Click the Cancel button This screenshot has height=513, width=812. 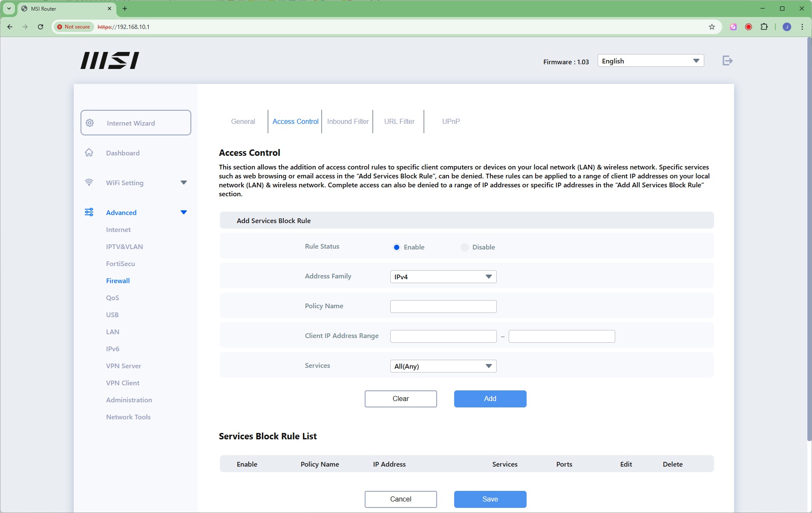400,499
